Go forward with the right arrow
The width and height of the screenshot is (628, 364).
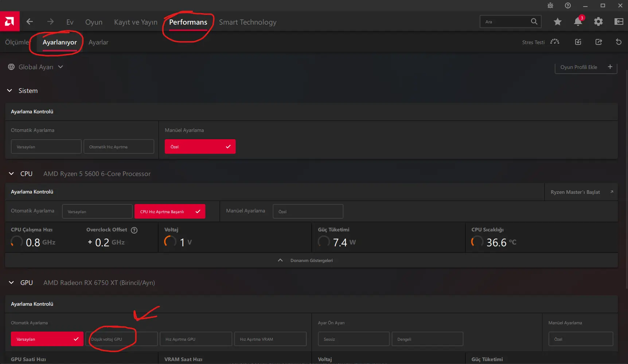coord(50,22)
